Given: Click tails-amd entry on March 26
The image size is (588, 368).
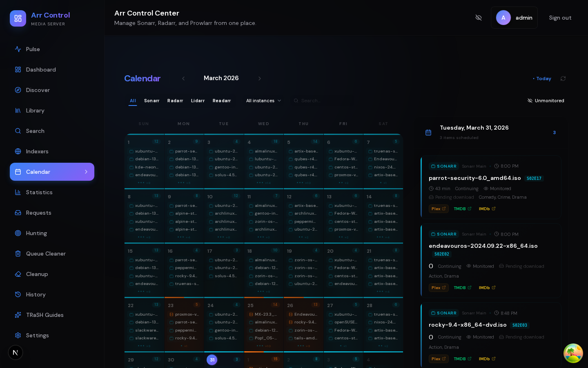Looking at the screenshot, I should pyautogui.click(x=303, y=338).
